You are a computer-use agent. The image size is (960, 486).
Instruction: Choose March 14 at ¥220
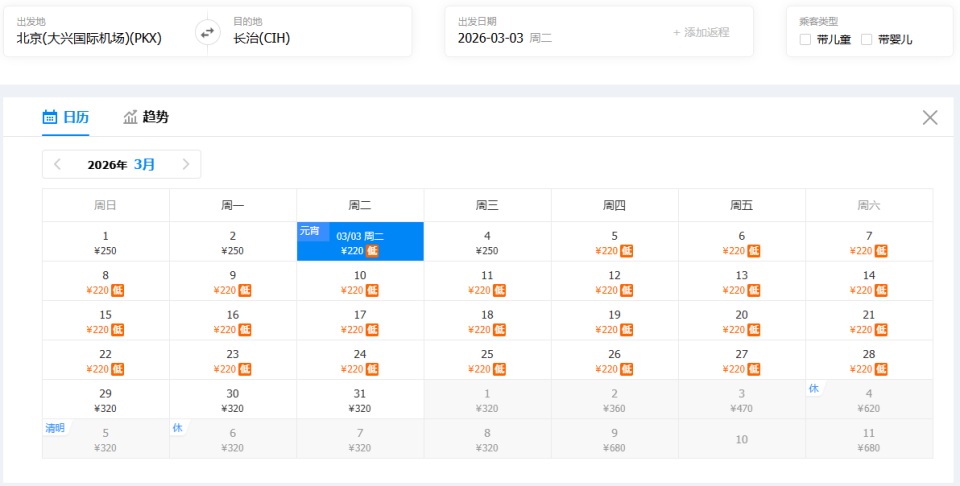click(869, 282)
